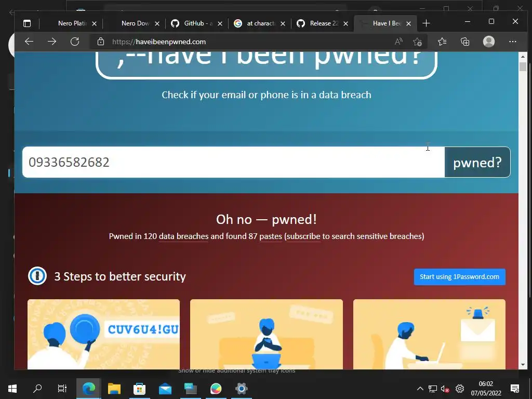Select the Have I Been Pwned tab

pyautogui.click(x=386, y=23)
